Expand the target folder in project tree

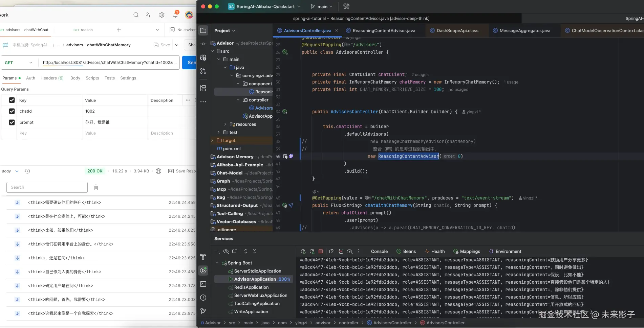tap(212, 140)
